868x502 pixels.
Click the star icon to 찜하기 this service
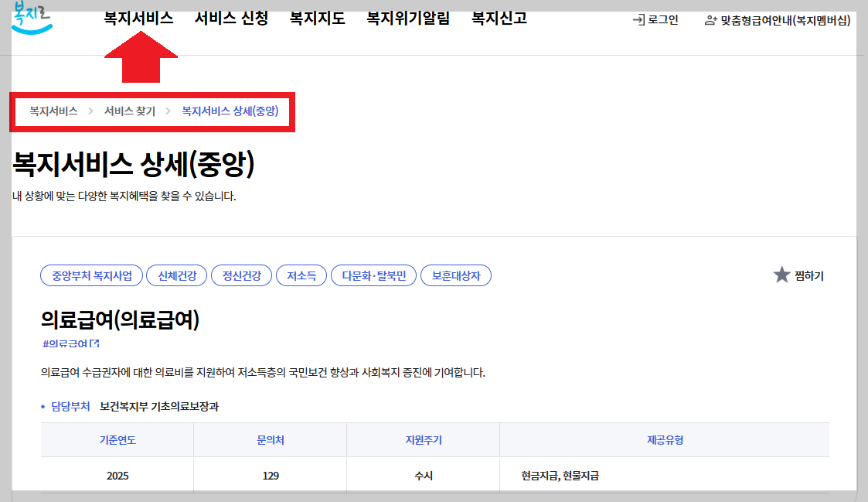click(781, 275)
